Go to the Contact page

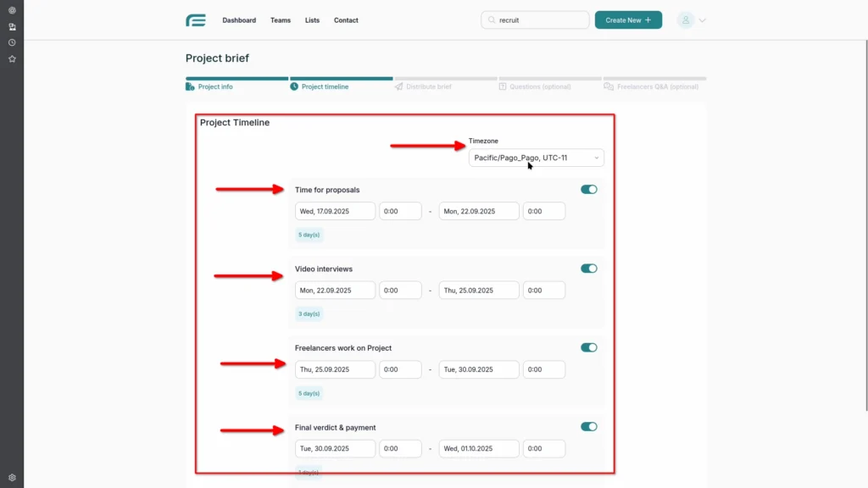pyautogui.click(x=346, y=19)
